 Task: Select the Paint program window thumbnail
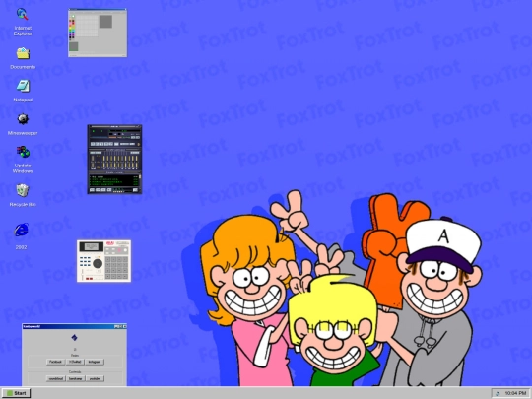[x=98, y=33]
